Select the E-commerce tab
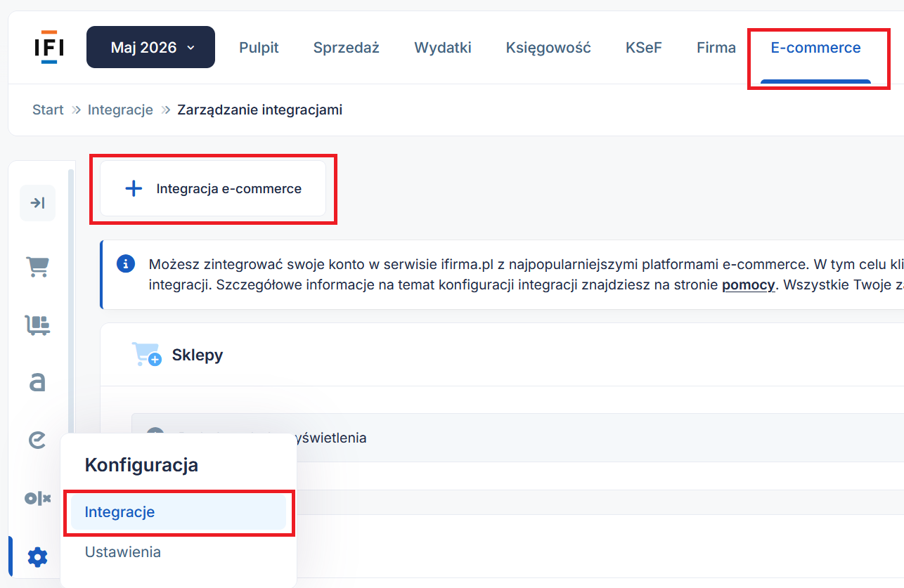The image size is (904, 588). point(815,48)
